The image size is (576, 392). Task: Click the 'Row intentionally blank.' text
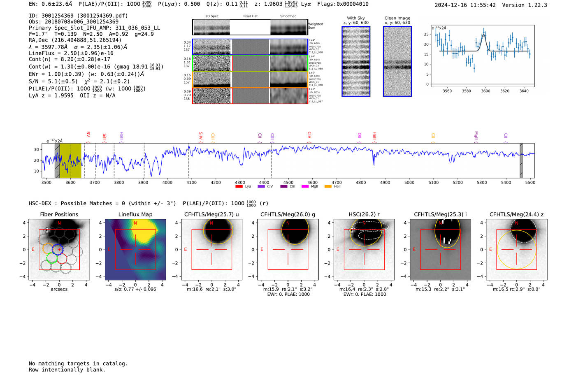[67, 370]
